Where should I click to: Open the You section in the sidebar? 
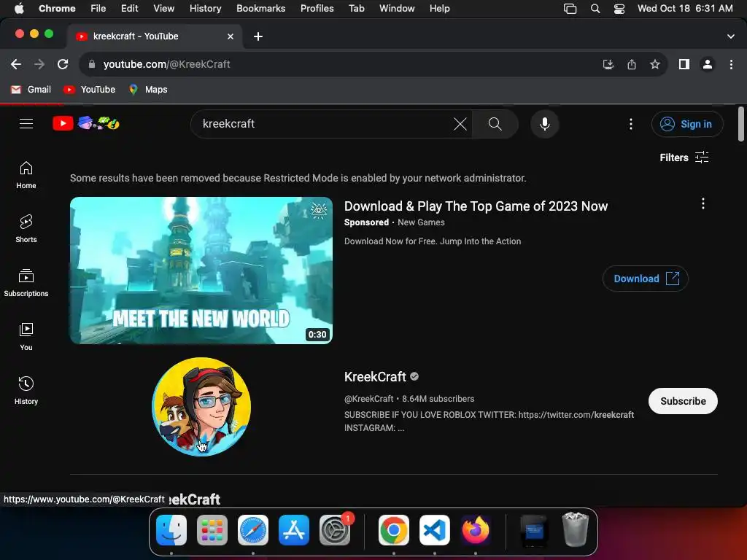26,337
